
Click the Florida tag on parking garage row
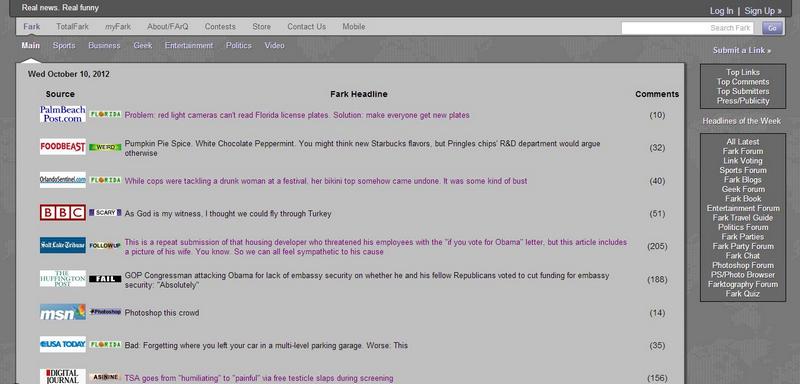click(x=105, y=345)
